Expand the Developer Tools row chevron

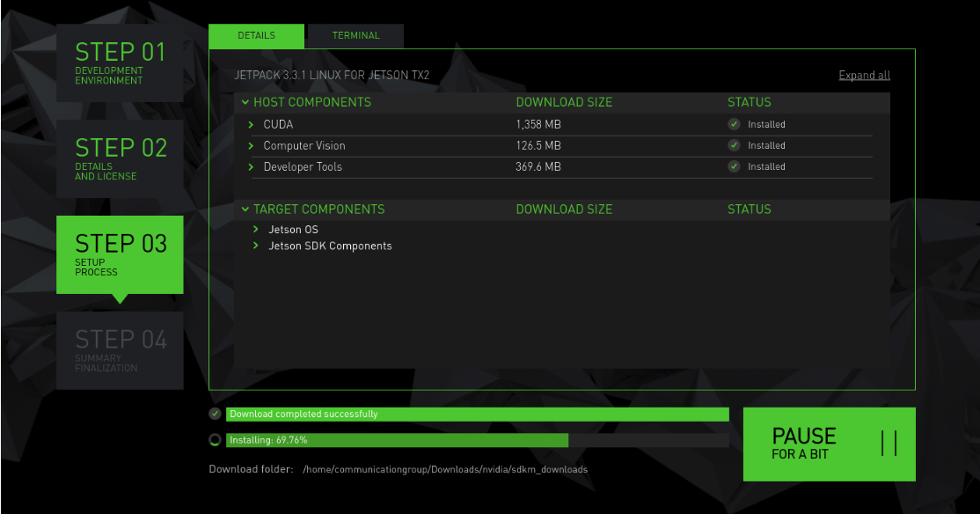coord(251,167)
